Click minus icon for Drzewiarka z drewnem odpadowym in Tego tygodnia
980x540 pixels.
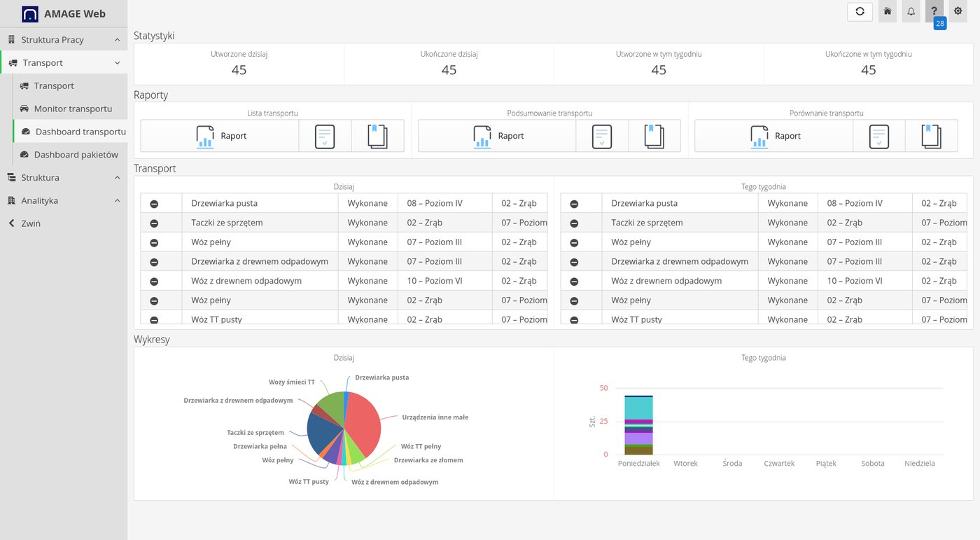tap(574, 262)
